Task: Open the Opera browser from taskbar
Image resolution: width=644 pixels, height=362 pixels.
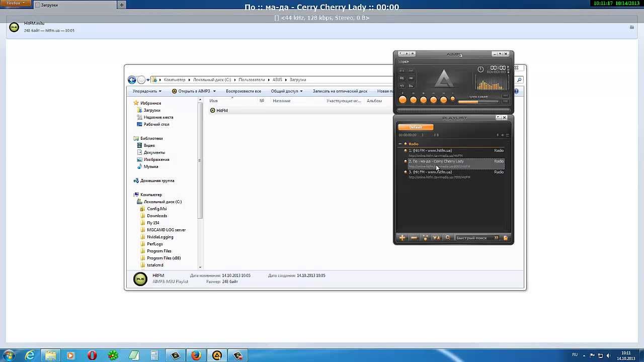Action: [92, 355]
